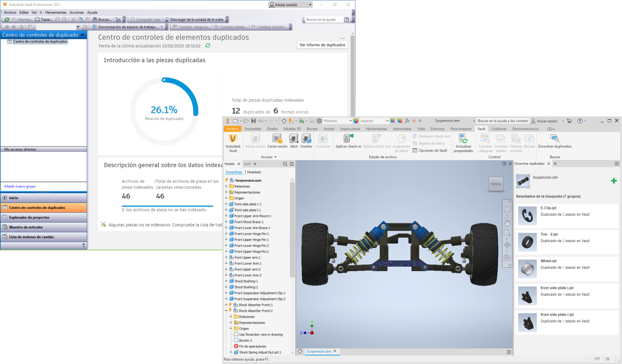
Task: Expand the Front Upper Arm Mount:1 node
Action: coord(226,216)
